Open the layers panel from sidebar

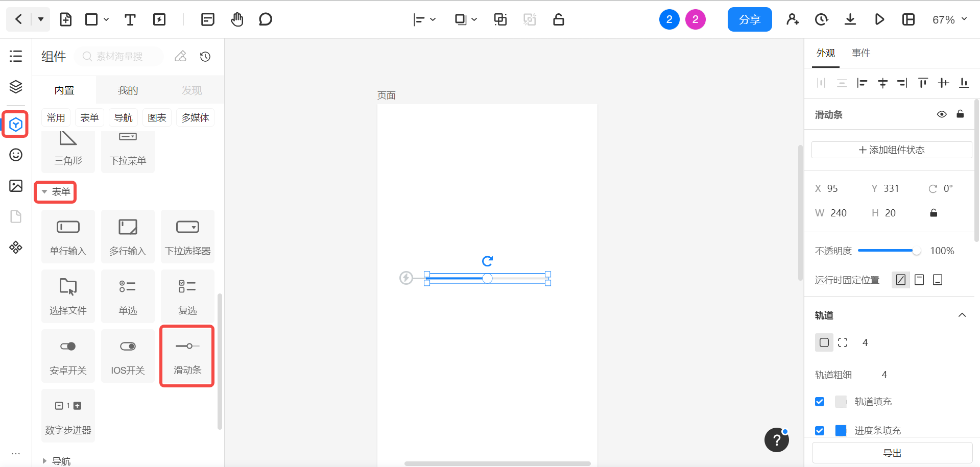16,87
